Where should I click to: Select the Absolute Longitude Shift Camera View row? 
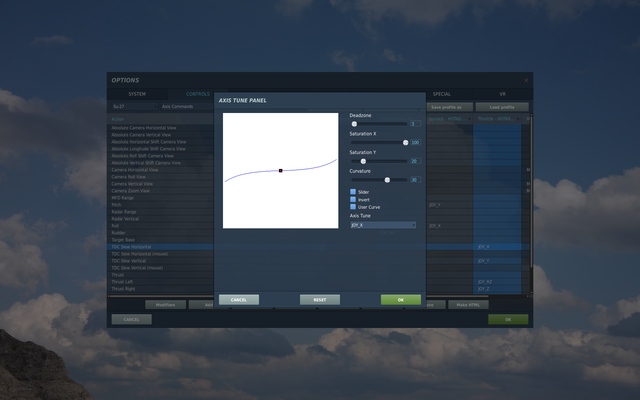[160, 149]
